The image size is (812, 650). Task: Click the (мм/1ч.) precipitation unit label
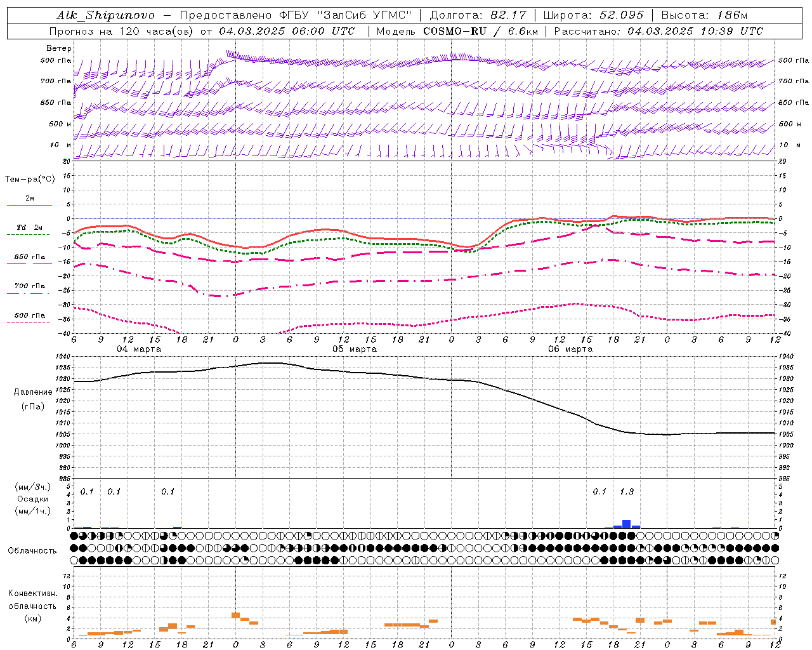tap(33, 511)
